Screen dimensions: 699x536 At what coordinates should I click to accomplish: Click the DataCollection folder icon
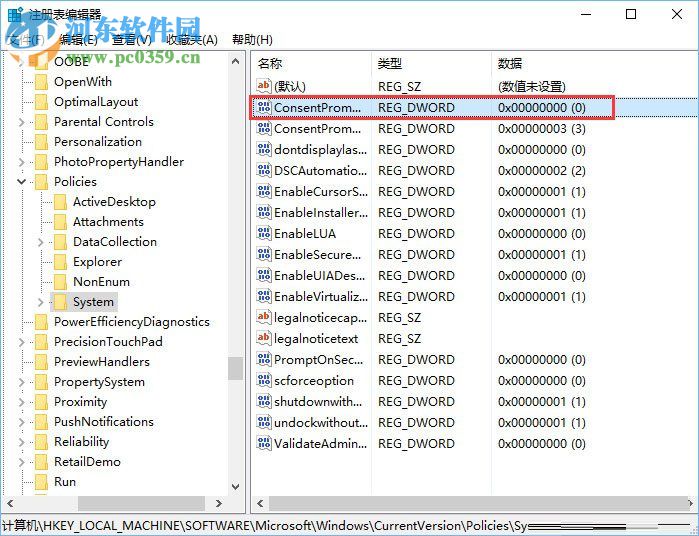click(x=60, y=242)
